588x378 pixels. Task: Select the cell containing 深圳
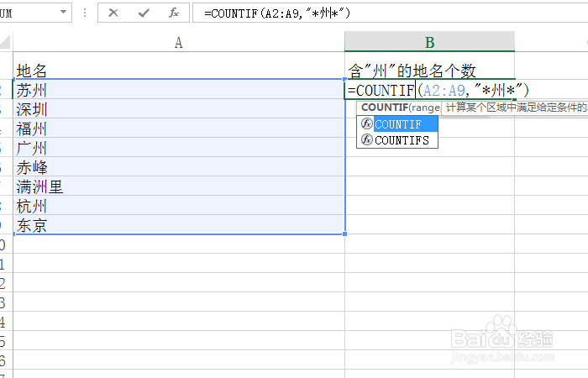[179, 109]
